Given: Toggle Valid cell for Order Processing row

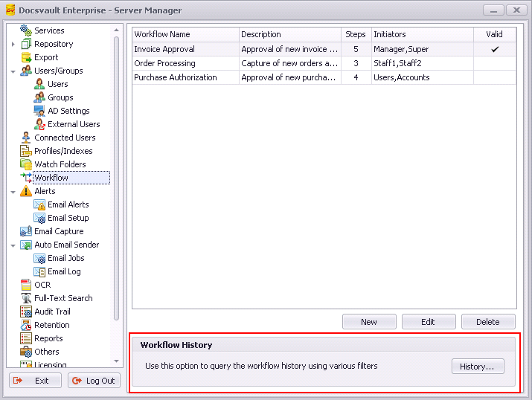Looking at the screenshot, I should point(495,63).
